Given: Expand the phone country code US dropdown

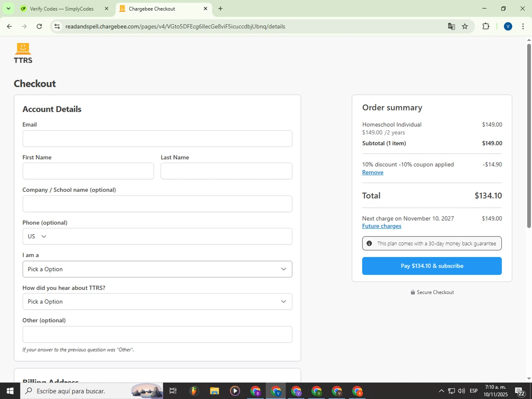Looking at the screenshot, I should 37,236.
